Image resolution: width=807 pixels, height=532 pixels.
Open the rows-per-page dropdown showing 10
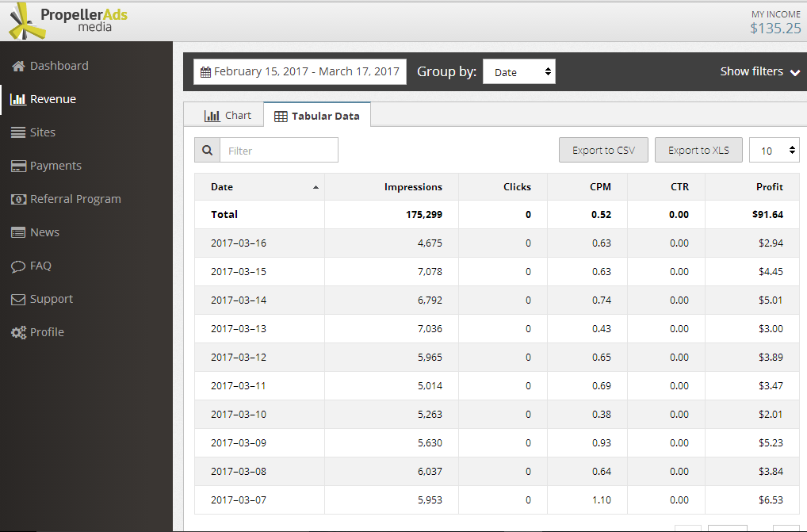coord(774,150)
